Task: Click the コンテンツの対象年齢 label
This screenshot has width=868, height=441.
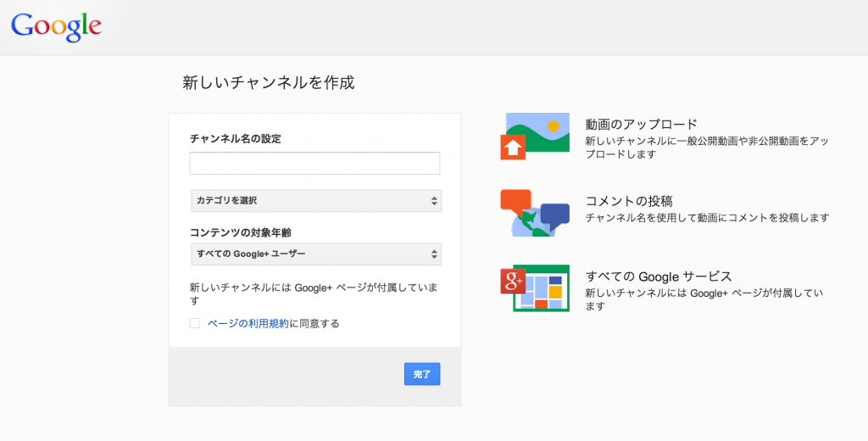Action: (x=241, y=232)
